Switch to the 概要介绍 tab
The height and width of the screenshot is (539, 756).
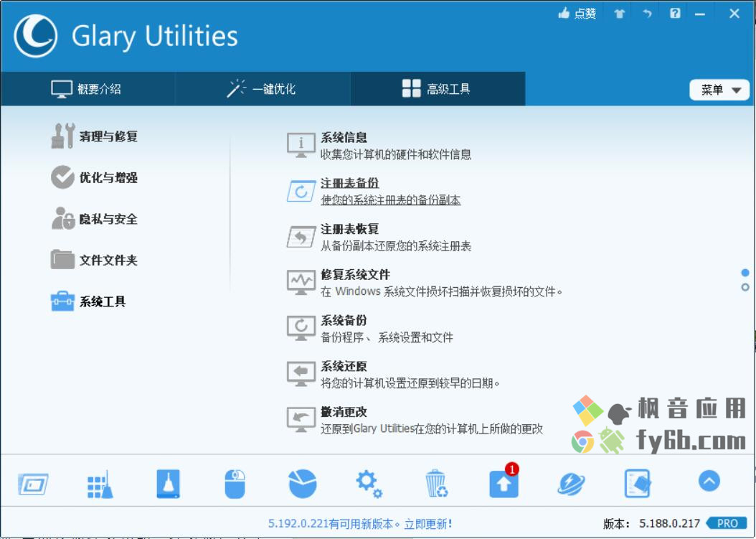point(87,89)
